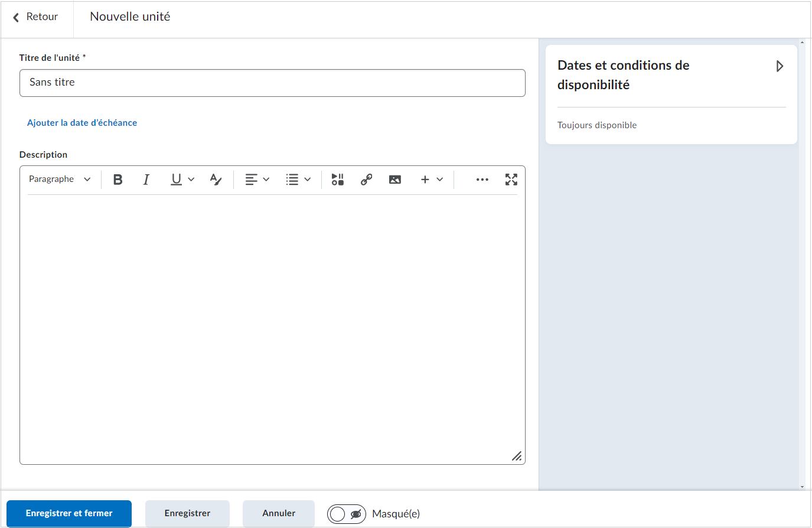Insert a quicklink using the chain icon
Image resolution: width=812 pixels, height=528 pixels.
click(x=366, y=180)
